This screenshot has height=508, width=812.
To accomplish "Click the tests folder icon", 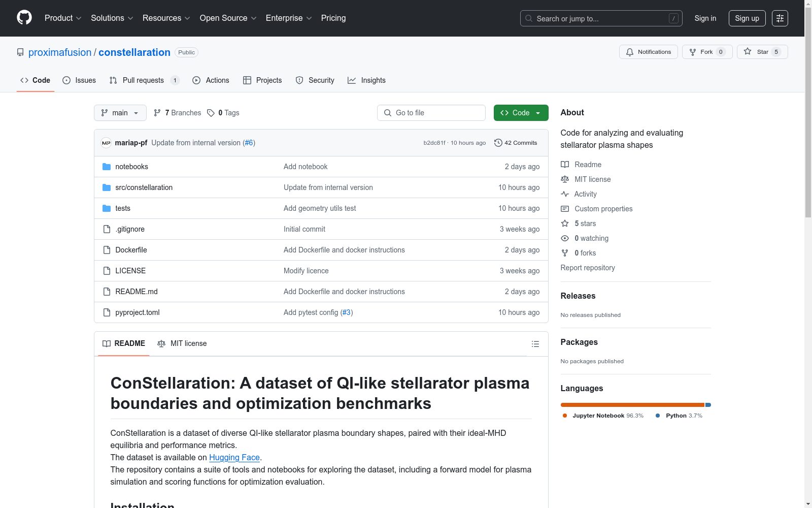I will [x=107, y=208].
